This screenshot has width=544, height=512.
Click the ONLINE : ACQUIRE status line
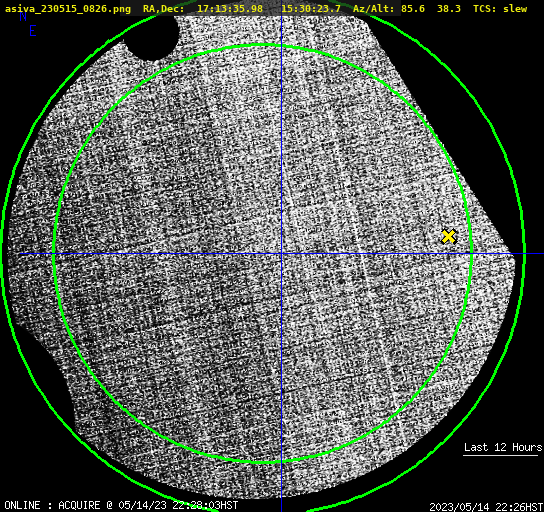[x=121, y=505]
